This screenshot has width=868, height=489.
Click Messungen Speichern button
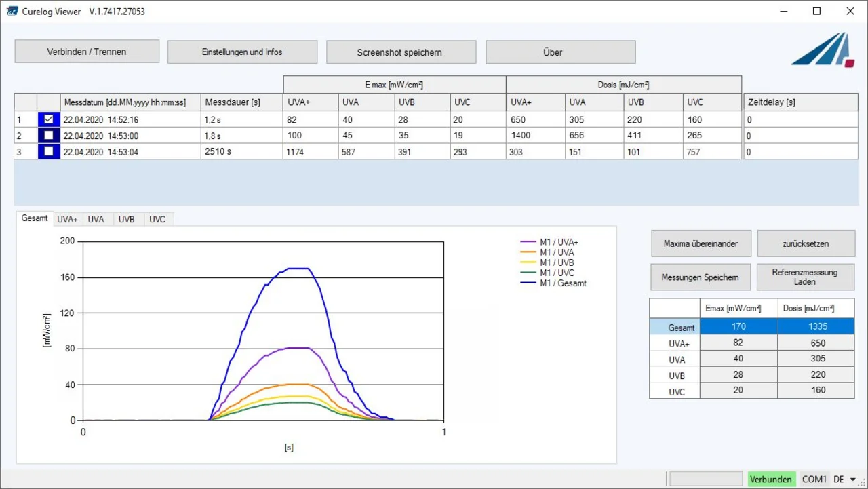(x=701, y=277)
